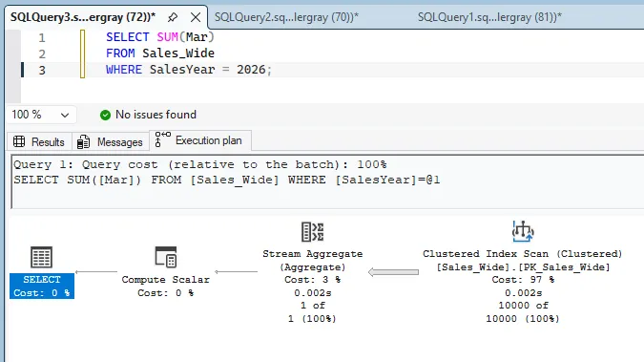Click line number 1 in editor

(x=42, y=38)
